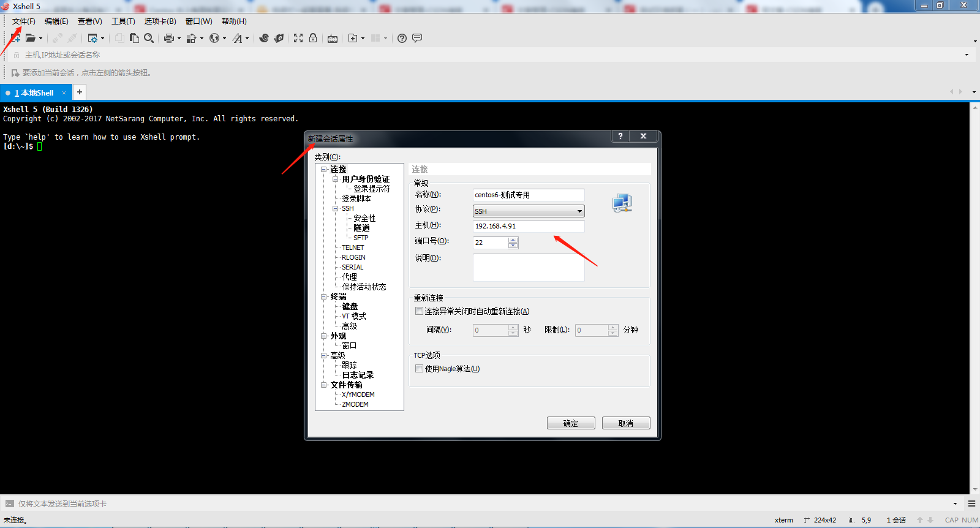
Task: Click the 名称 input field
Action: pos(529,195)
